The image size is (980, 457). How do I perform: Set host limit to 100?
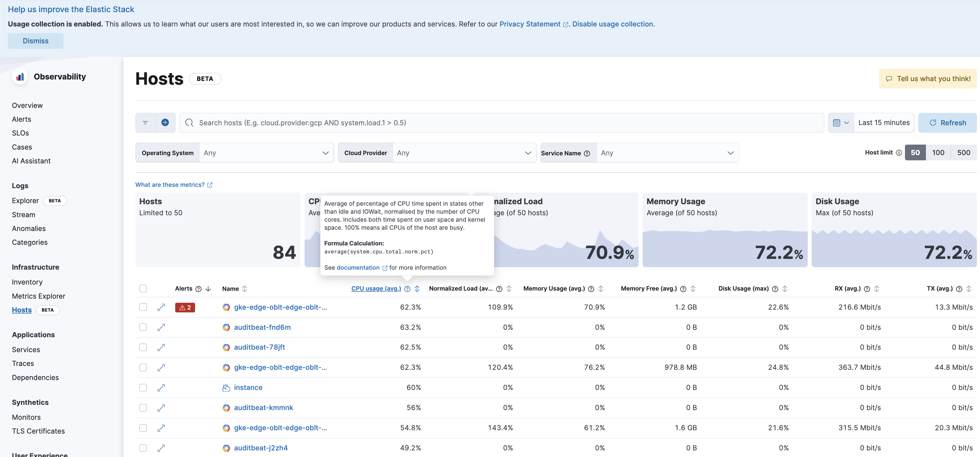coord(938,153)
